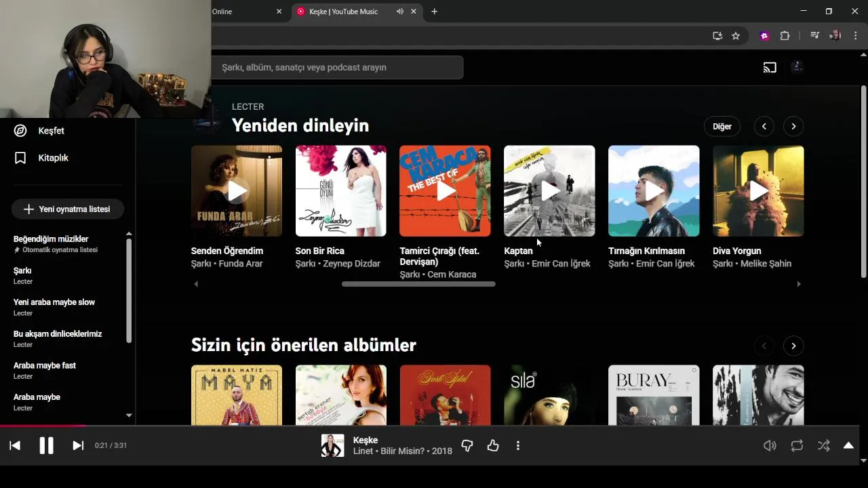Screen dimensions: 868x488
Task: Bookmark this page with the star icon
Action: 736,36
